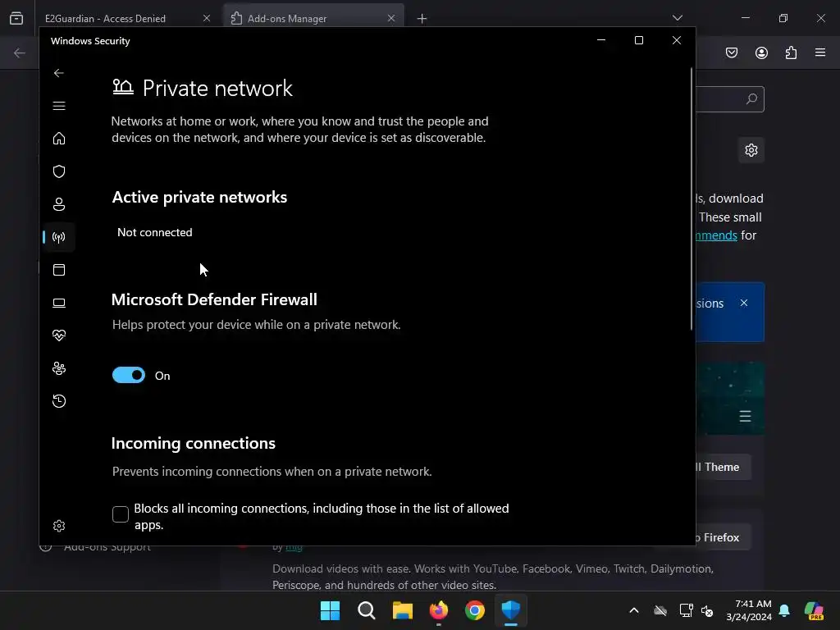This screenshot has height=630, width=840.
Task: Click the 'Private network' page heading
Action: pyautogui.click(x=217, y=89)
